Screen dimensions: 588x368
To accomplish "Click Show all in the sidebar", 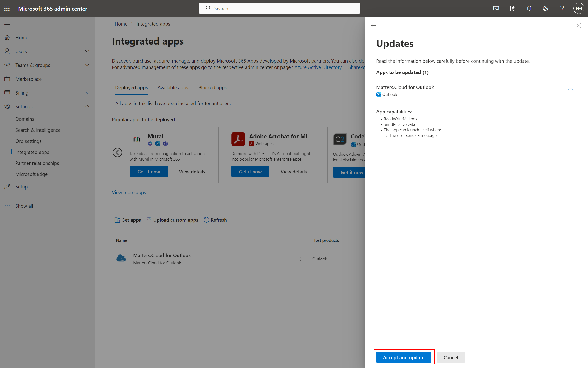I will [24, 206].
